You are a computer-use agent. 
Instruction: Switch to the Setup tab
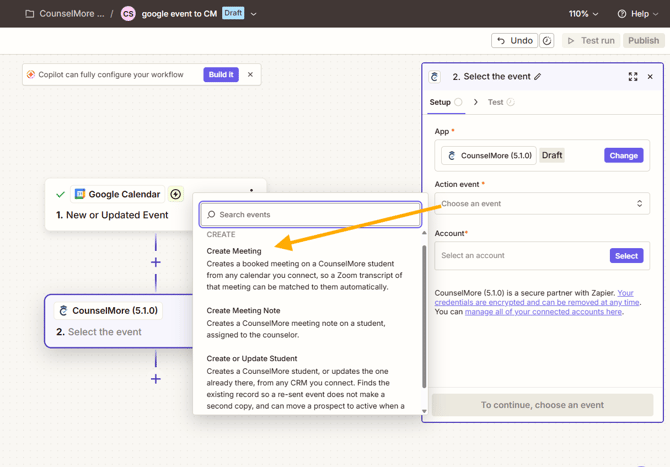point(446,102)
